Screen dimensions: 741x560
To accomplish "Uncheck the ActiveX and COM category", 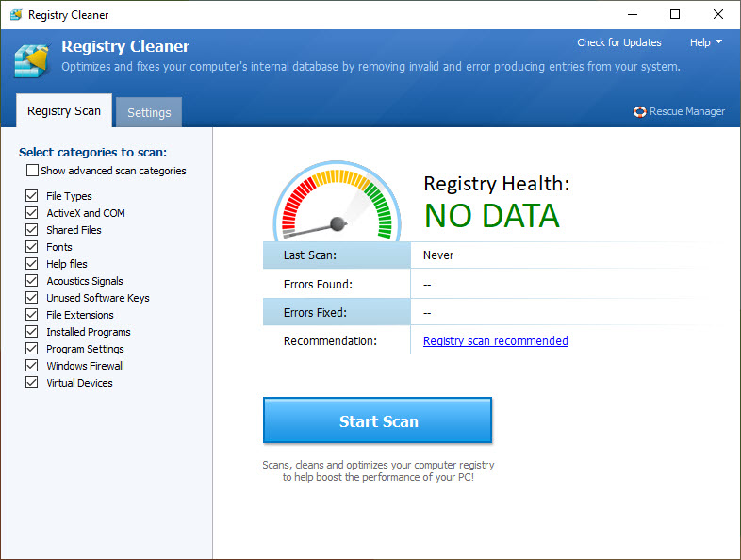I will pos(32,213).
